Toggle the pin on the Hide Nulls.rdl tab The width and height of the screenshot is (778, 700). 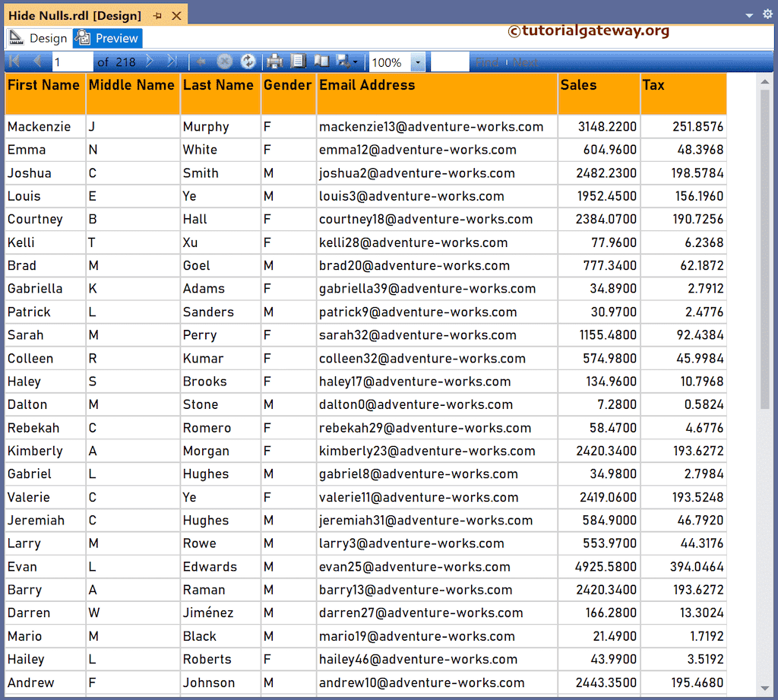click(159, 14)
